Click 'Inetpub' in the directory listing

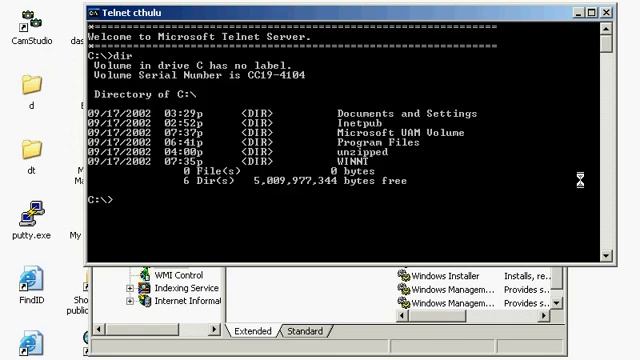coord(359,123)
